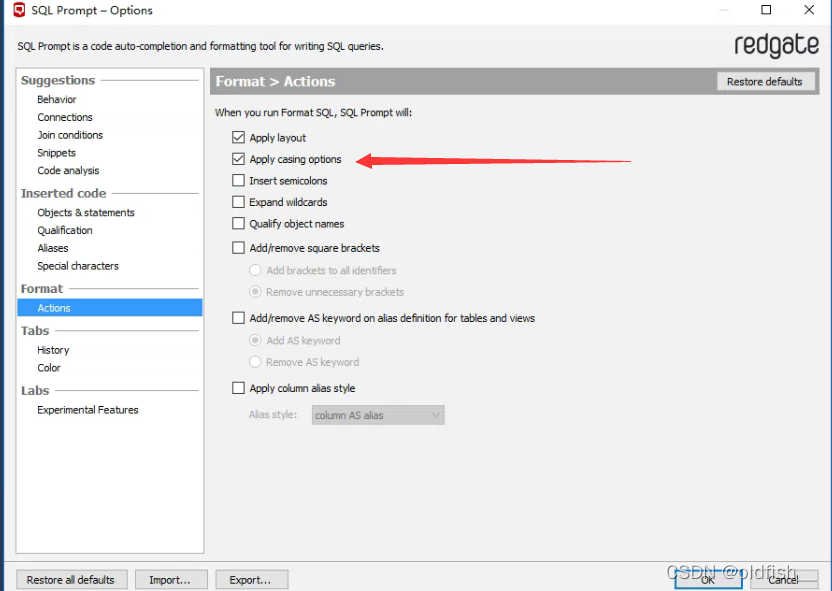The image size is (832, 591).
Task: Click the Restore defaults button
Action: pos(765,82)
